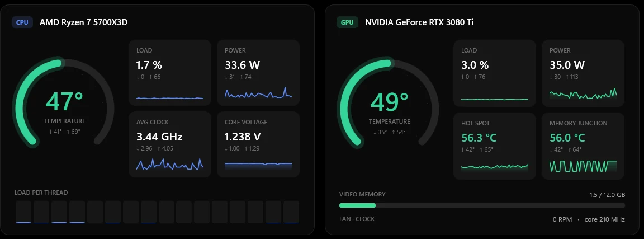Screen dimensions: 644x239
Task: Click the memory junction range 42° to 64°
Action: pyautogui.click(x=566, y=149)
